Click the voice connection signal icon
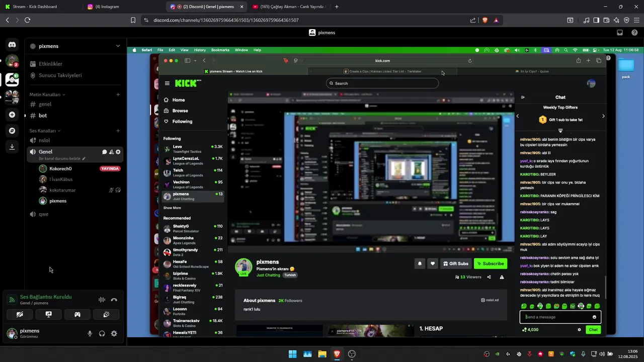This screenshot has height=362, width=644. point(12,300)
